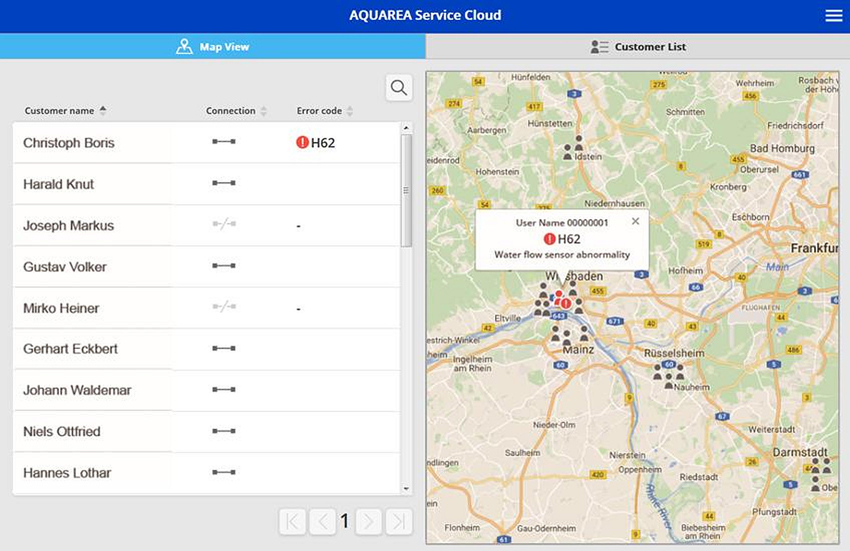Click connected icon in Niels Ottfried row
Image resolution: width=850 pixels, height=551 pixels.
pyautogui.click(x=224, y=431)
